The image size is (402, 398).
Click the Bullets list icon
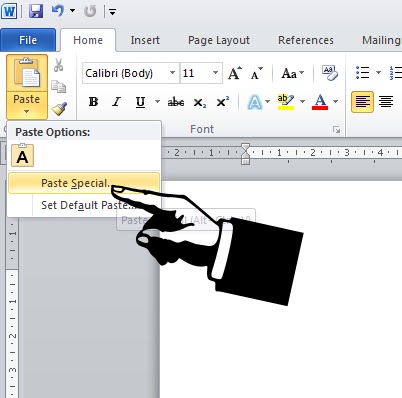tap(363, 72)
